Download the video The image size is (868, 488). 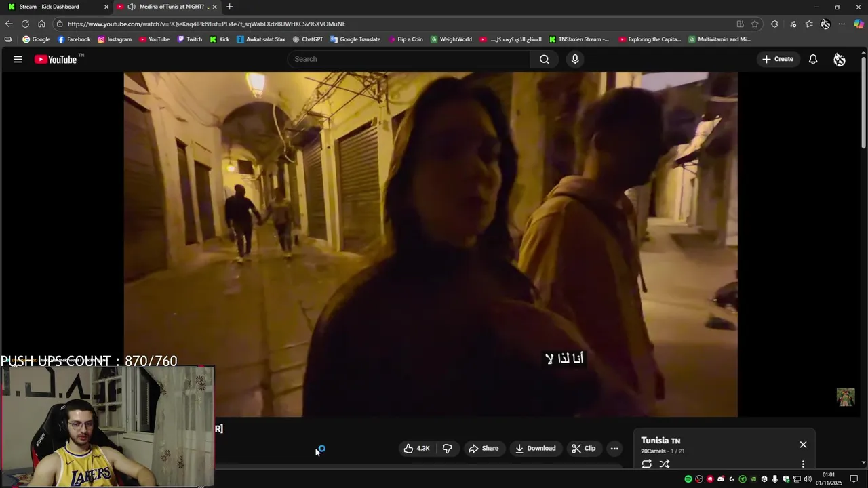coord(535,448)
